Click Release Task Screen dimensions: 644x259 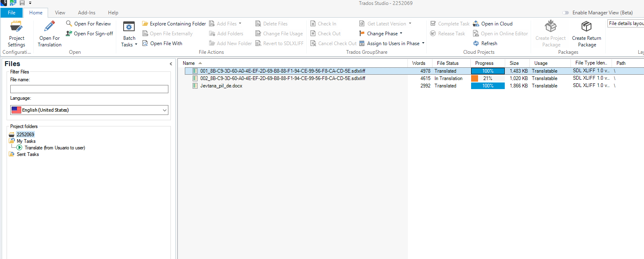pyautogui.click(x=448, y=34)
